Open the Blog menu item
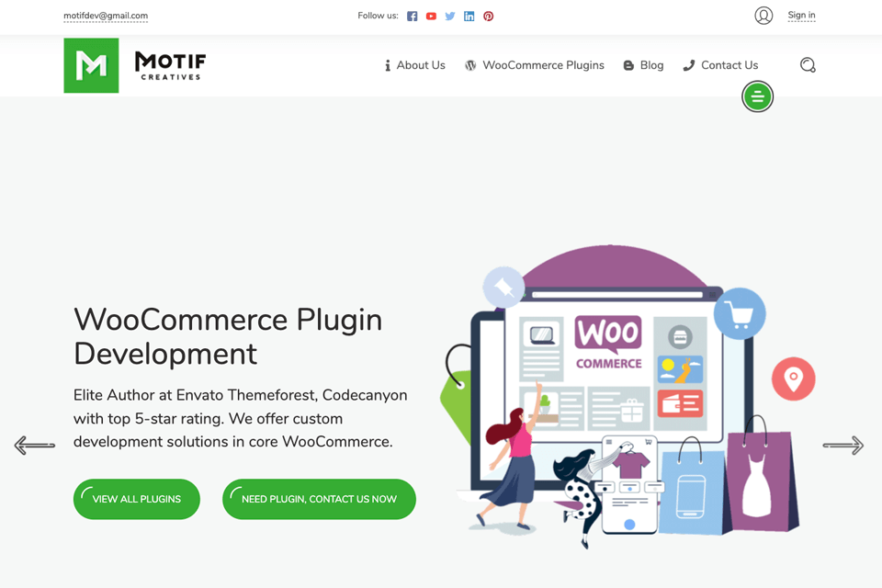882x588 pixels. pyautogui.click(x=643, y=65)
